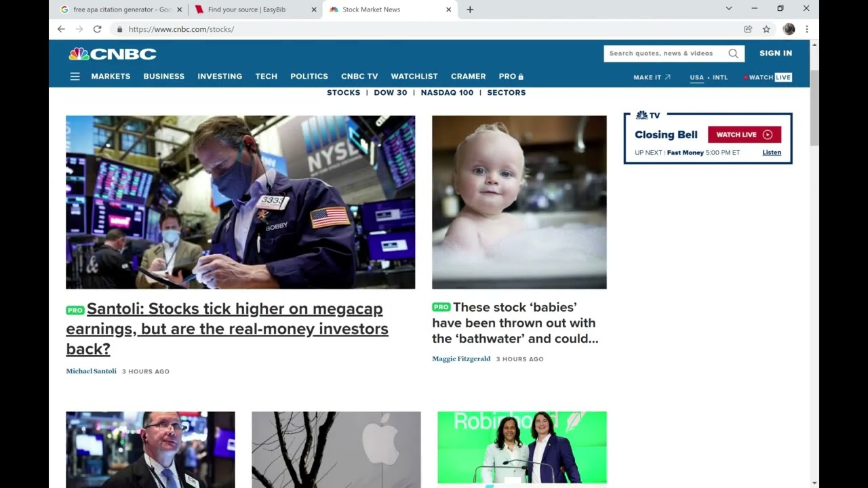Open a new tab with plus icon
Image resolution: width=868 pixels, height=488 pixels.
point(470,9)
